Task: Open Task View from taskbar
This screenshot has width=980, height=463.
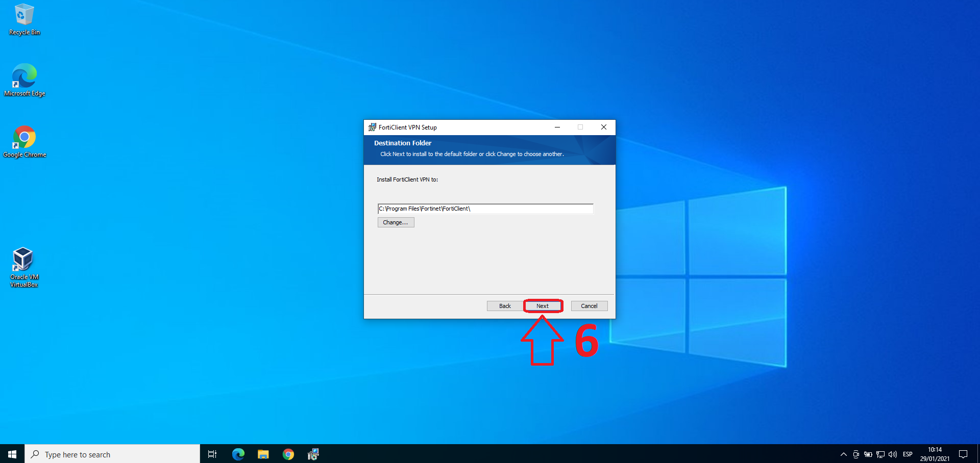Action: (x=212, y=454)
